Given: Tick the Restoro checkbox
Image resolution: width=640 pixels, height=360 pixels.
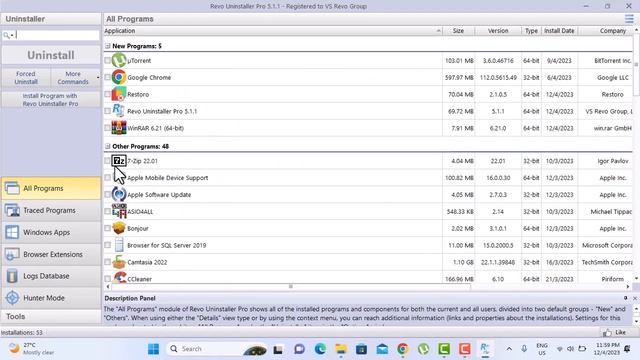Looking at the screenshot, I should click(107, 94).
